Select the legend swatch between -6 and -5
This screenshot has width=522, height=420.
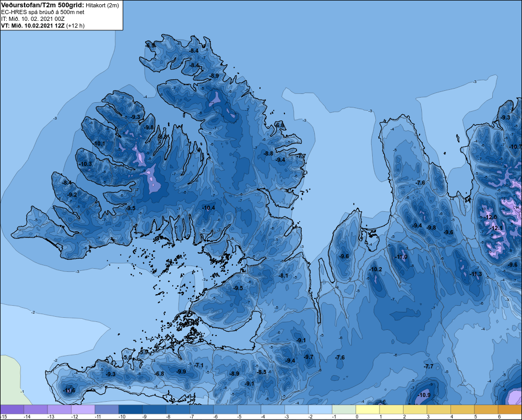(226, 410)
